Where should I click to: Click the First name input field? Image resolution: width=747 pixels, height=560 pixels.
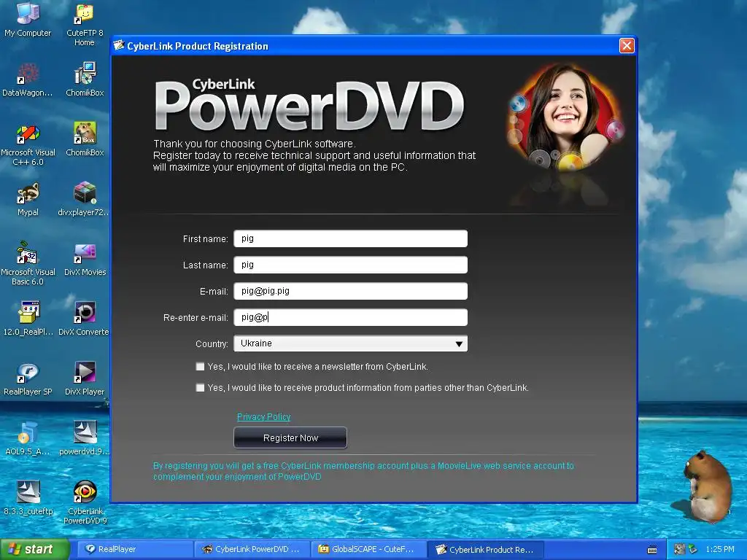click(351, 238)
